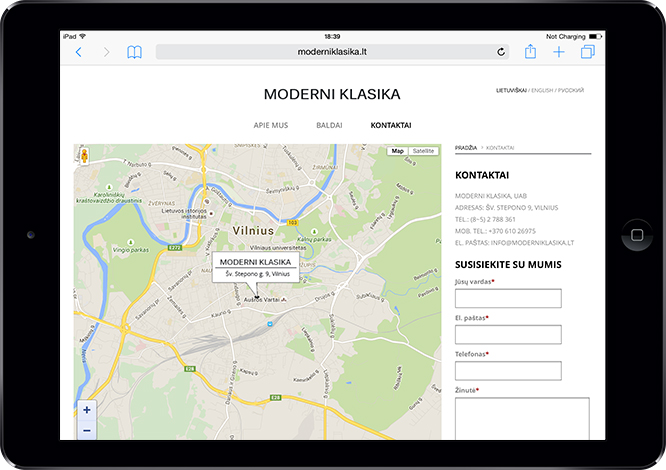Open the bookmarks book icon
This screenshot has width=666, height=470.
click(134, 52)
